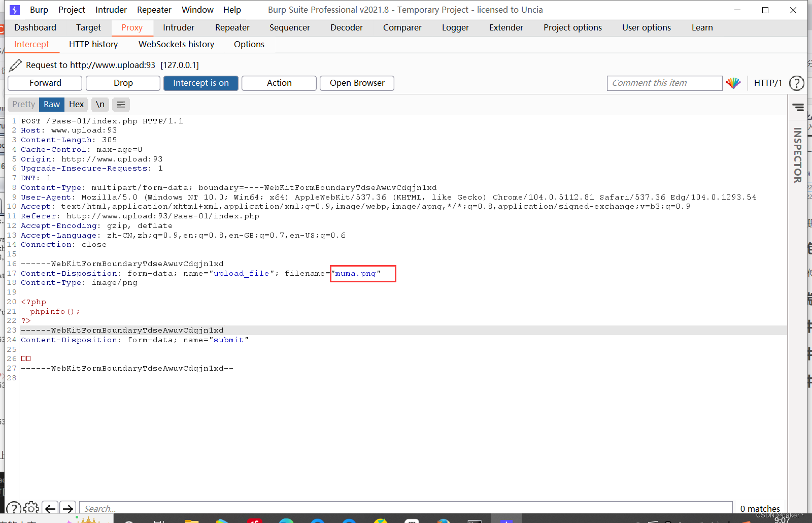Expand the Inspector panel layout icon
The height and width of the screenshot is (523, 812).
pos(798,107)
